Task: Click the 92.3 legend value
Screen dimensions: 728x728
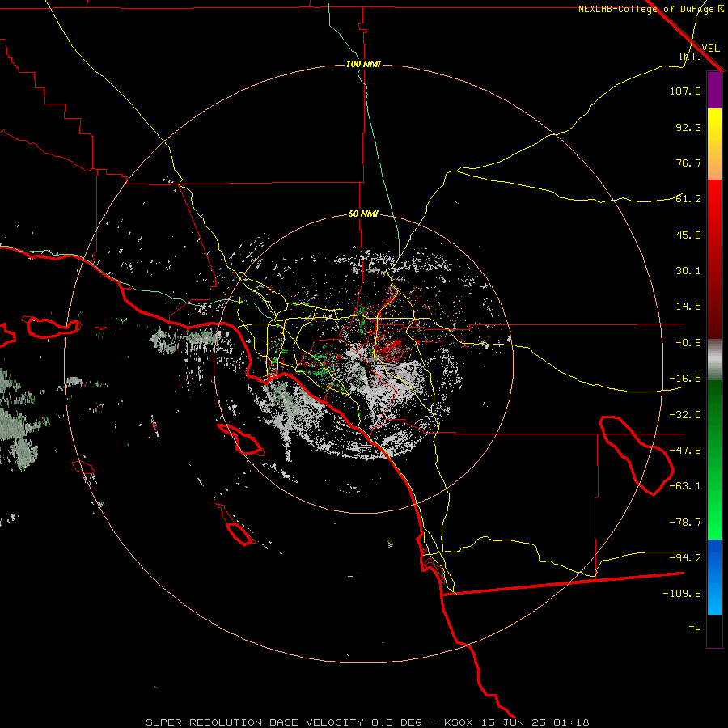Action: pyautogui.click(x=688, y=127)
